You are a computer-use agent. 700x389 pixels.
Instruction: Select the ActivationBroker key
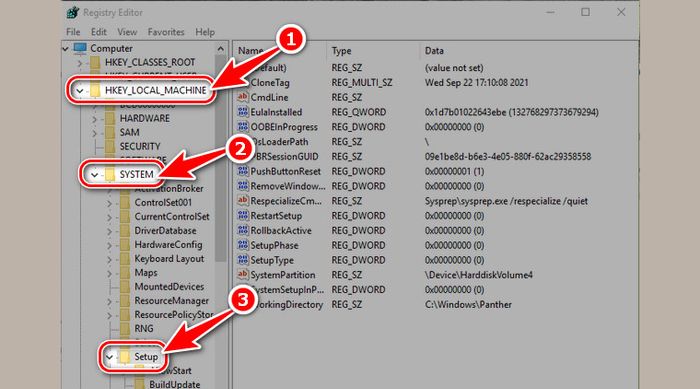click(x=169, y=188)
